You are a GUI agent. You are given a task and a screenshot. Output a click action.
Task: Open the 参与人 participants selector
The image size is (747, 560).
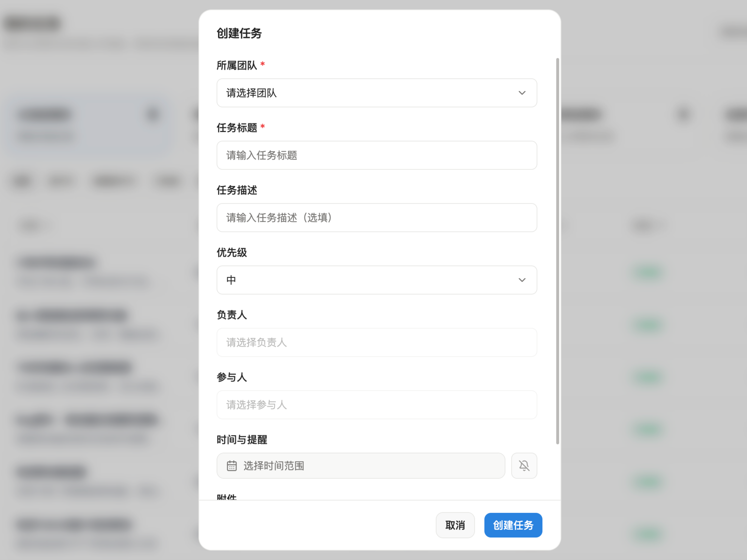376,405
